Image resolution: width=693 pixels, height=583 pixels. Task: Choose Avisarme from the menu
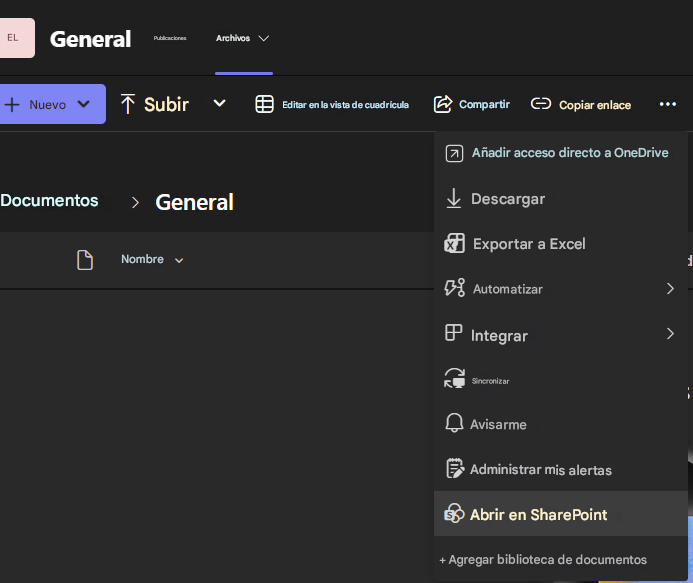click(x=560, y=424)
